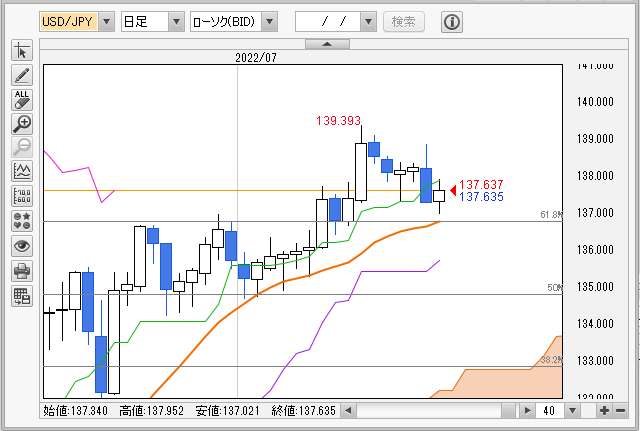This screenshot has height=431, width=640.
Task: Click the 高値:137.952 high value
Action: coord(151,411)
